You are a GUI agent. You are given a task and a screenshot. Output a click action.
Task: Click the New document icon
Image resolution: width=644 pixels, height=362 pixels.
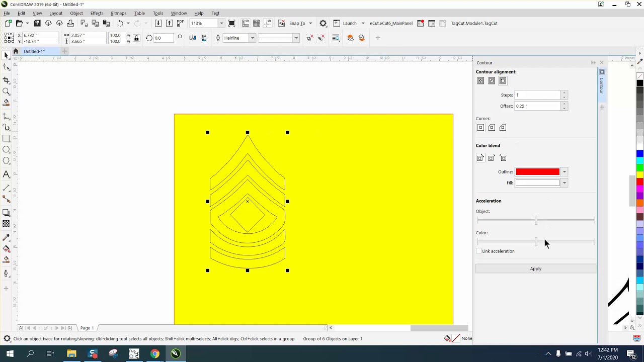point(8,23)
